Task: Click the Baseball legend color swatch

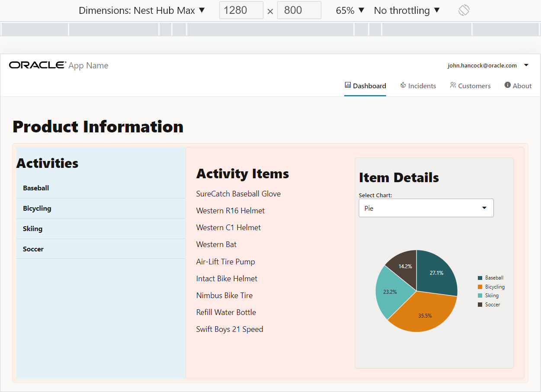Action: coord(480,278)
